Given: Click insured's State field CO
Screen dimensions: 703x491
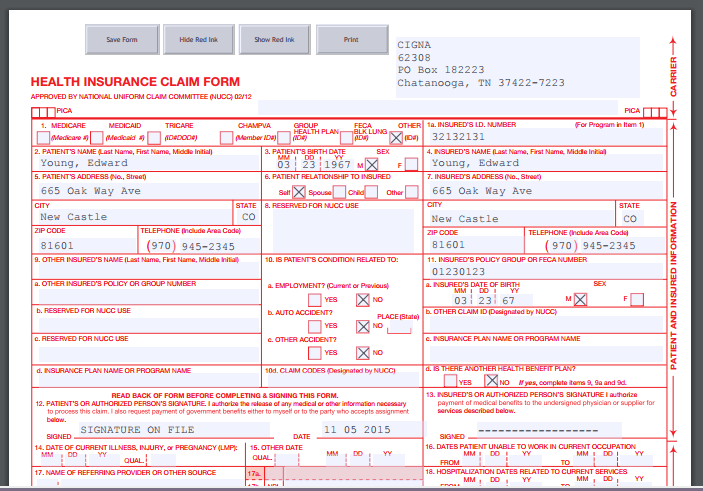Looking at the screenshot, I should 631,219.
